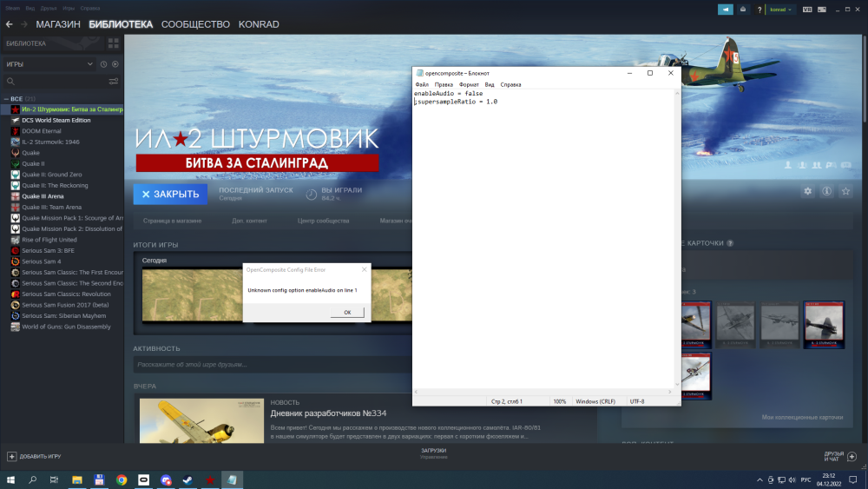The height and width of the screenshot is (489, 868).
Task: Open trading cards help question mark
Action: 730,243
